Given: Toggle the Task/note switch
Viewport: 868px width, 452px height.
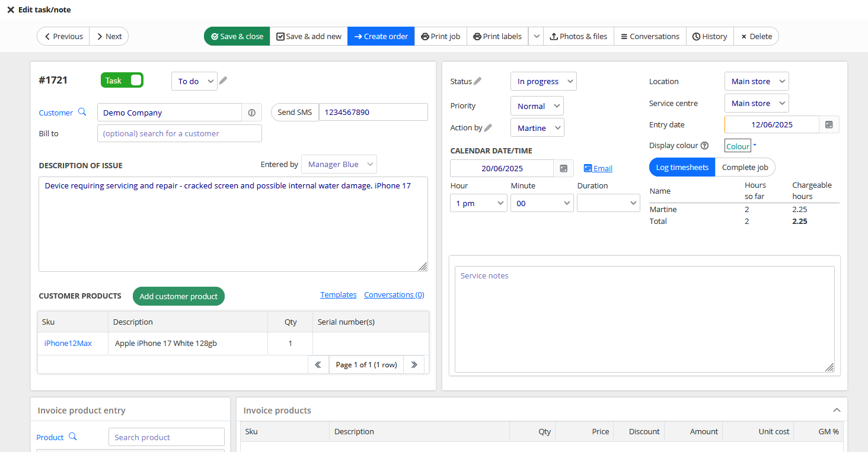Looking at the screenshot, I should coord(122,81).
